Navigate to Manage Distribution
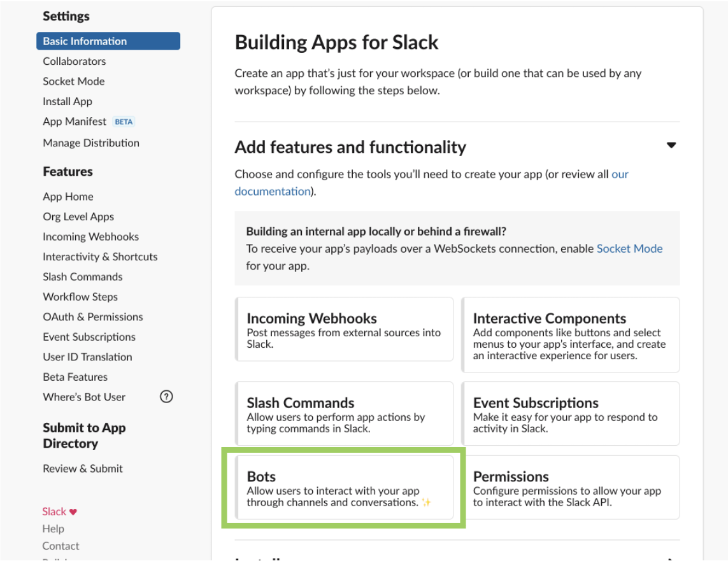Viewport: 728px width, 561px height. pos(91,143)
